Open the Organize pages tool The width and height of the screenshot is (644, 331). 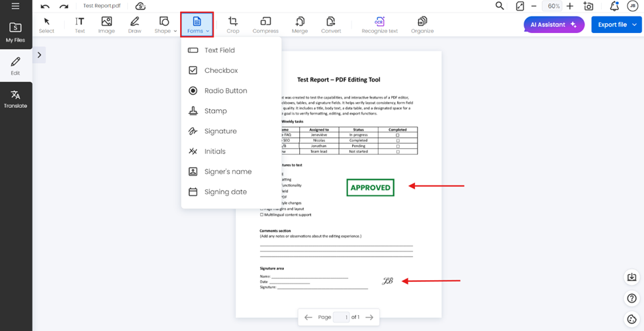422,24
